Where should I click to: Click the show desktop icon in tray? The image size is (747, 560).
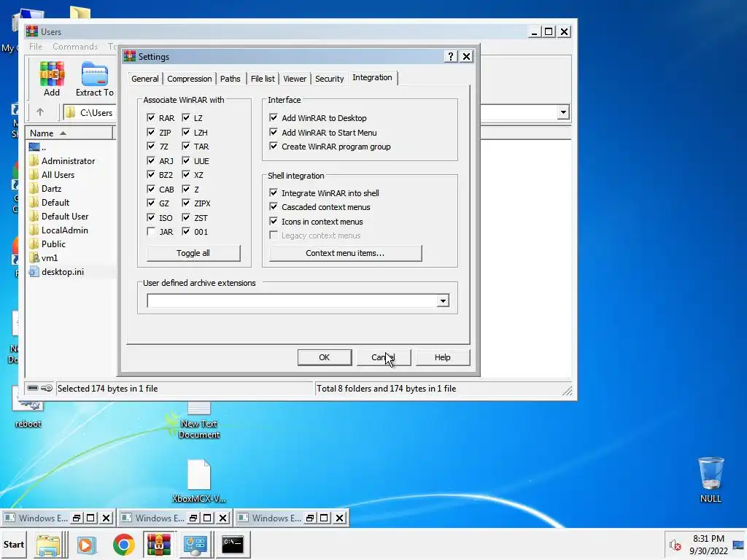738,545
